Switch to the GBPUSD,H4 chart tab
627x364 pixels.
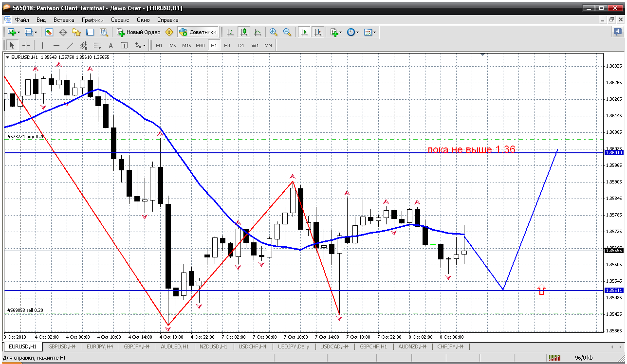[62, 346]
